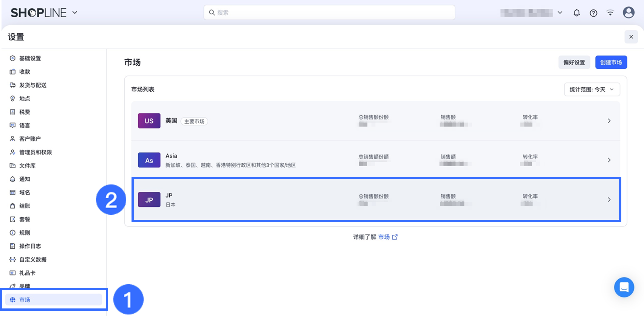Screen dimensions: 644x316
Task: Click 转化率 label in the JP row
Action: click(x=530, y=196)
